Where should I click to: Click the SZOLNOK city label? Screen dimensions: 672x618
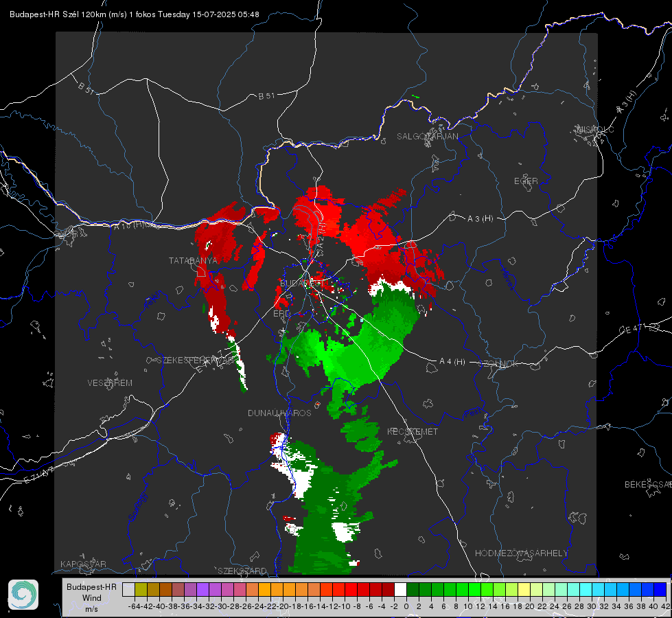[x=498, y=363]
